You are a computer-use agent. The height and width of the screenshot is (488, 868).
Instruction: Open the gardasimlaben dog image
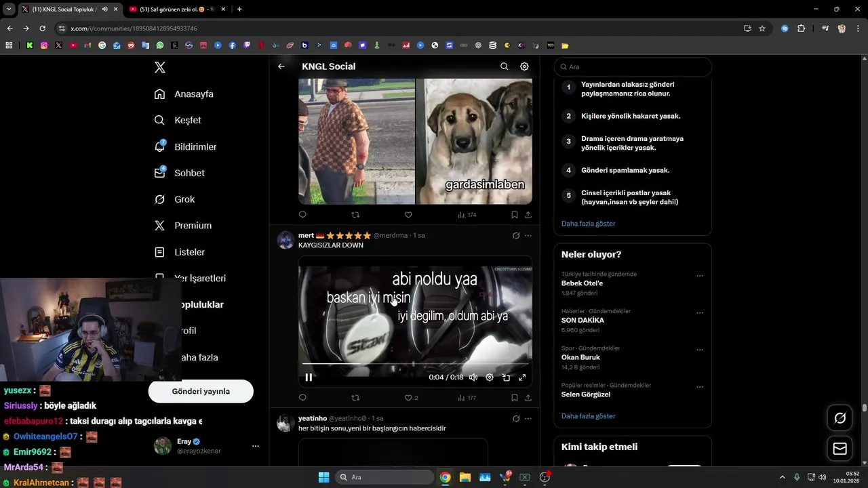point(473,141)
